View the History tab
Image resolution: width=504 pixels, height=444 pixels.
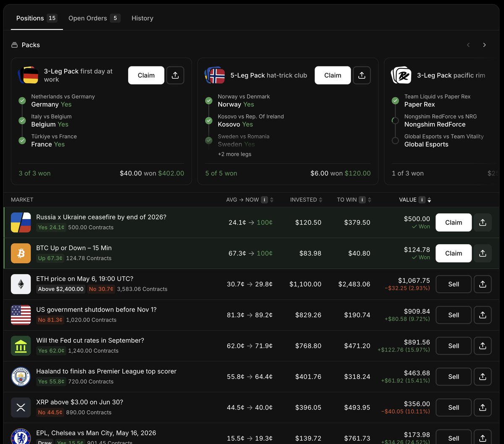(x=142, y=18)
